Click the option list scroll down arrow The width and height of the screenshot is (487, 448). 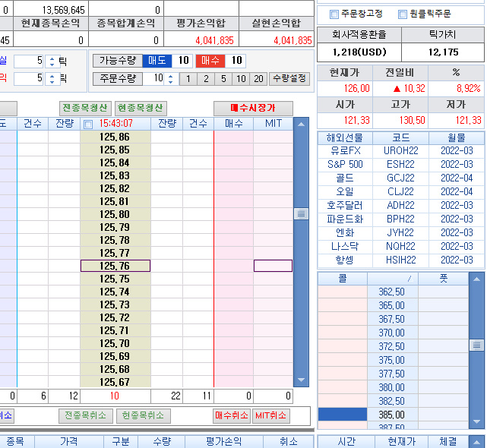click(476, 421)
